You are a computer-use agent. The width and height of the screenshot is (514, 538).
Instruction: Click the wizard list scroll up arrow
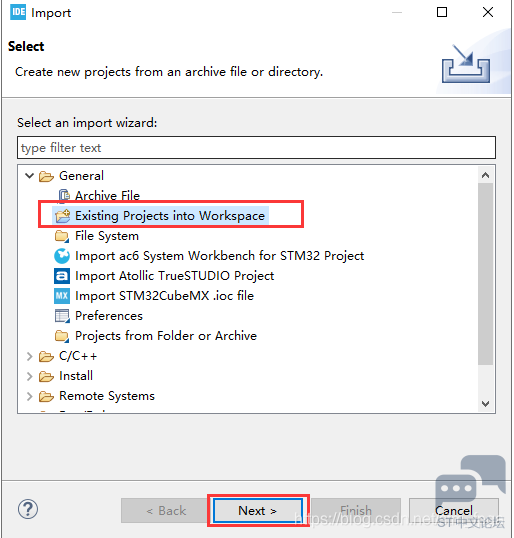(x=486, y=175)
